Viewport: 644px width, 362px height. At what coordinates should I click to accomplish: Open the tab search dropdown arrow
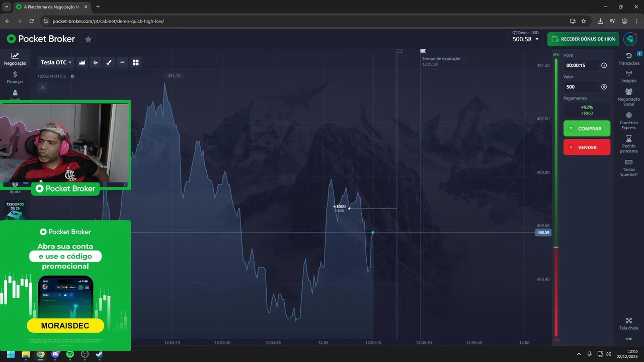pyautogui.click(x=6, y=7)
